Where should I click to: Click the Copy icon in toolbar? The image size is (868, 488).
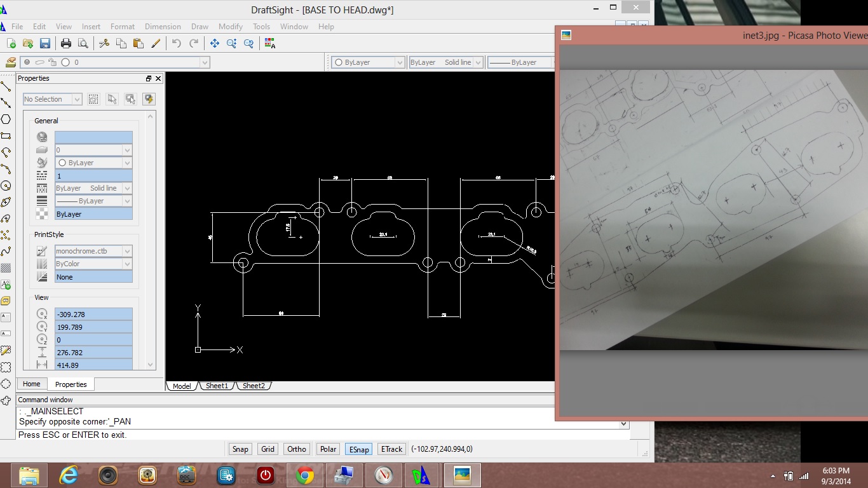click(121, 43)
